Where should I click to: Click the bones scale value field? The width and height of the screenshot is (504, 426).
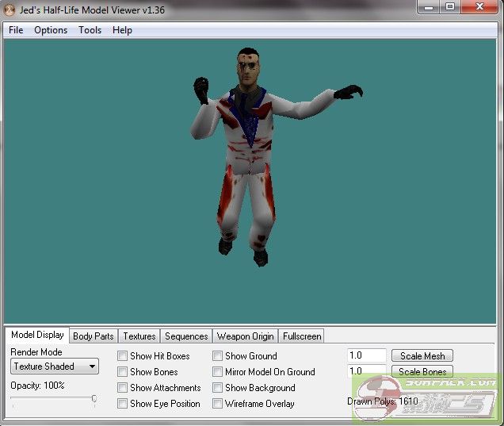click(x=366, y=371)
